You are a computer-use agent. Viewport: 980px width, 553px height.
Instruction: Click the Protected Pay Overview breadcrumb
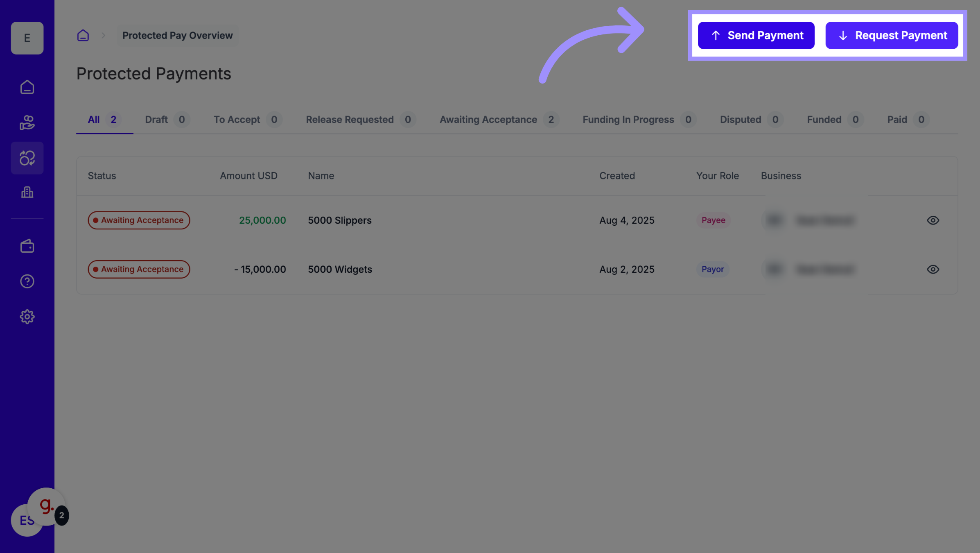(x=177, y=36)
